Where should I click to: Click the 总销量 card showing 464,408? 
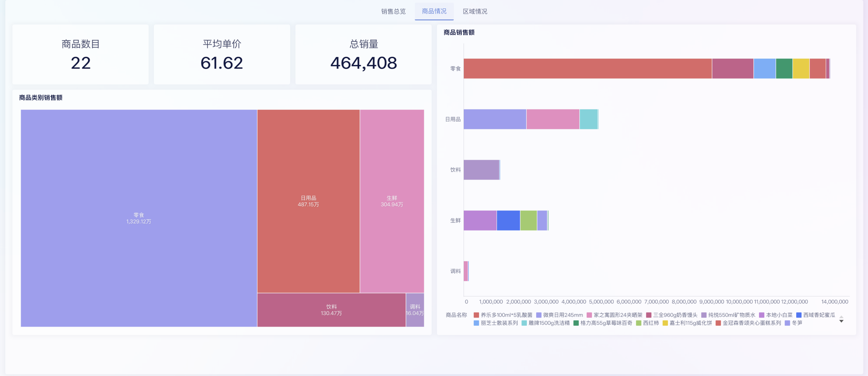(363, 54)
